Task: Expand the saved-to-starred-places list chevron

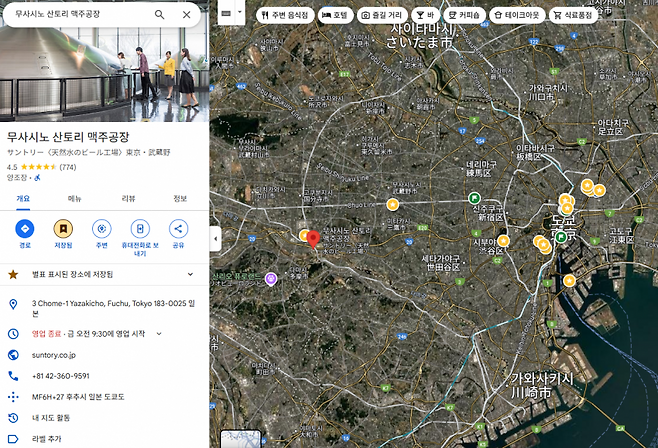Action: coord(190,273)
